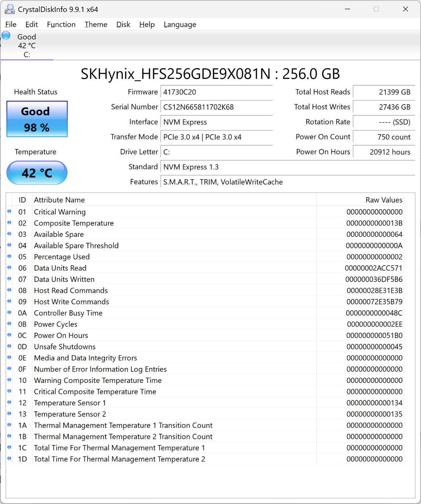Screen dimensions: 421x504
Task: Click the Good 98 % health status button
Action: click(37, 119)
